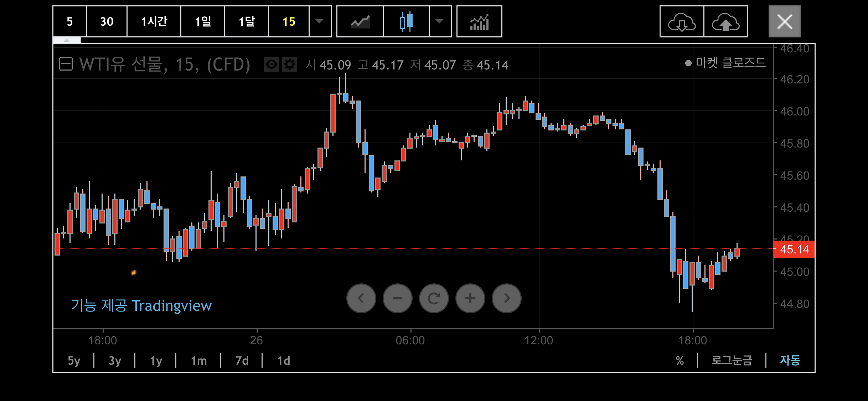
Task: Open the indicators panel icon
Action: click(479, 21)
